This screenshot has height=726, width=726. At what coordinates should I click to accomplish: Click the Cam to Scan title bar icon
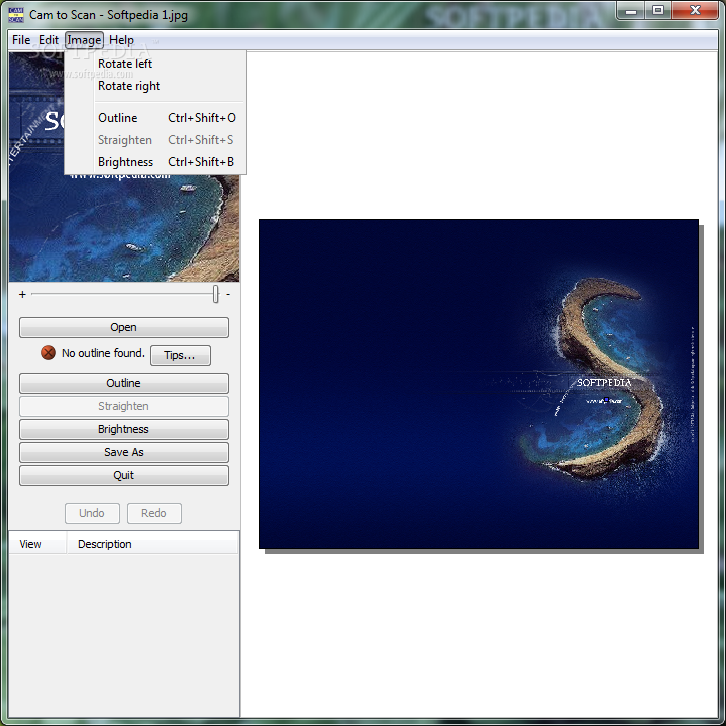[x=16, y=15]
